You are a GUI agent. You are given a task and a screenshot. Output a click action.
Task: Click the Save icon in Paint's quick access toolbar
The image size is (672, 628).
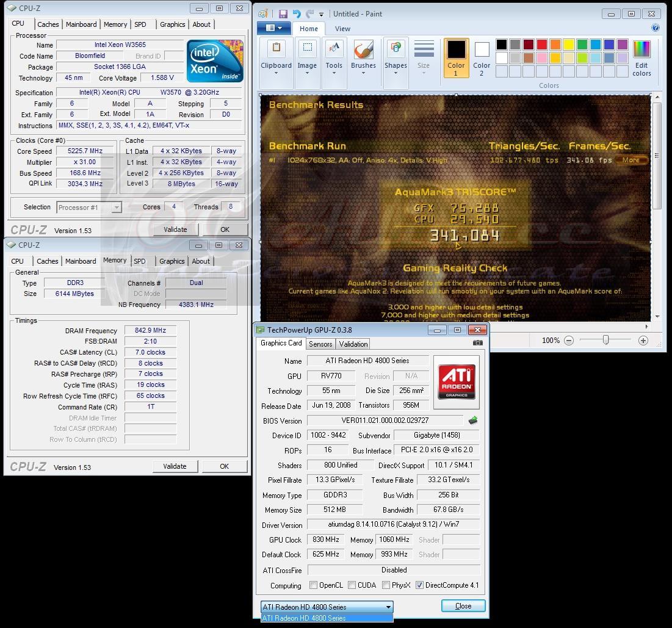(283, 14)
